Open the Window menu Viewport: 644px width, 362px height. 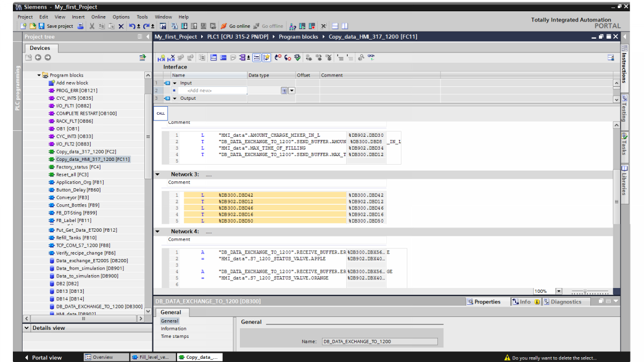pyautogui.click(x=163, y=17)
